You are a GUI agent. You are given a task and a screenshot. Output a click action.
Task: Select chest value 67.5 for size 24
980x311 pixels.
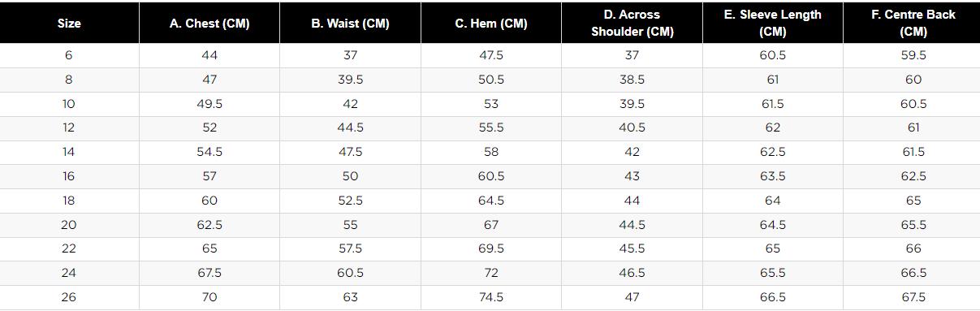209,273
